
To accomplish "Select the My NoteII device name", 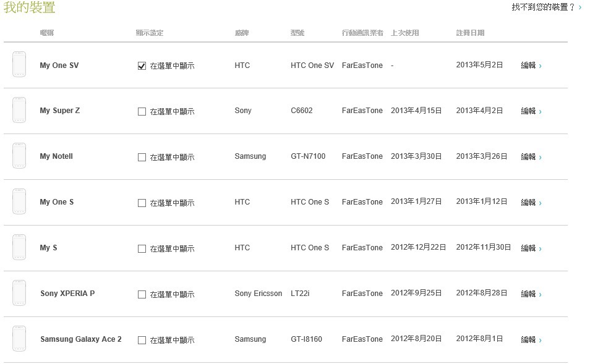I will [x=56, y=156].
